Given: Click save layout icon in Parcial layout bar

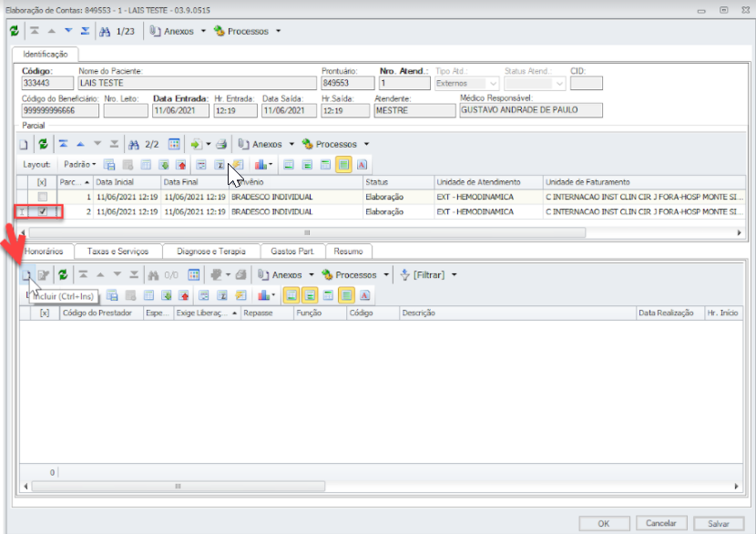Looking at the screenshot, I should tap(109, 165).
